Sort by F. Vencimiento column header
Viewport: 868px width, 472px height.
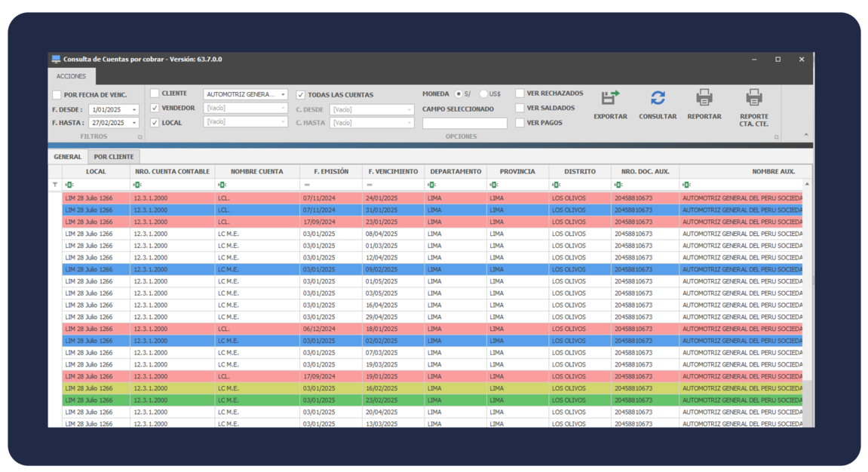pyautogui.click(x=393, y=172)
